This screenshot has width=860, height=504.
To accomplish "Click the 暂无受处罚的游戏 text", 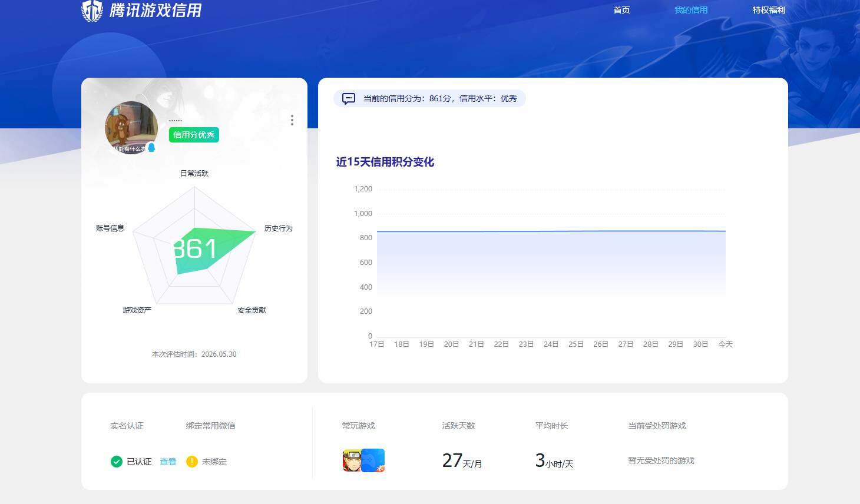I will click(661, 460).
